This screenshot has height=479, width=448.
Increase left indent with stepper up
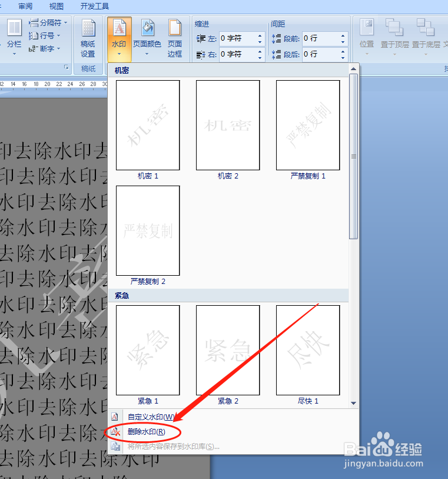pos(260,35)
